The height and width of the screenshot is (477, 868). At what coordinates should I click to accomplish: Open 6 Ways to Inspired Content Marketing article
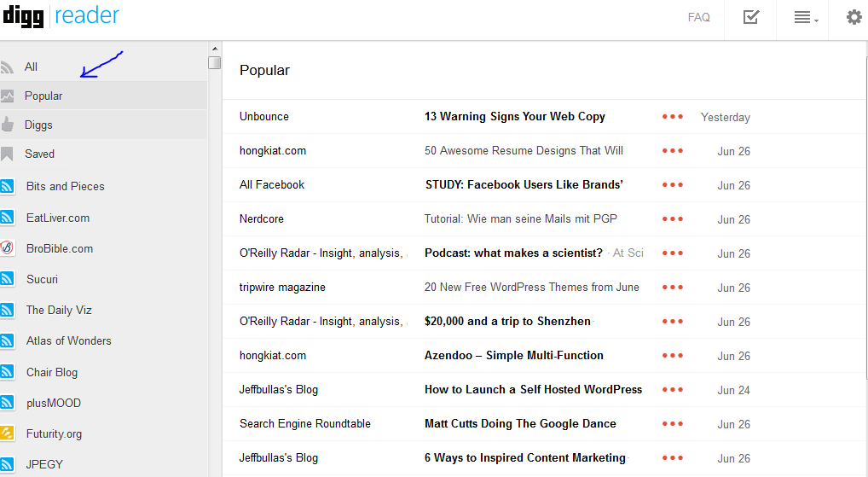click(x=524, y=457)
